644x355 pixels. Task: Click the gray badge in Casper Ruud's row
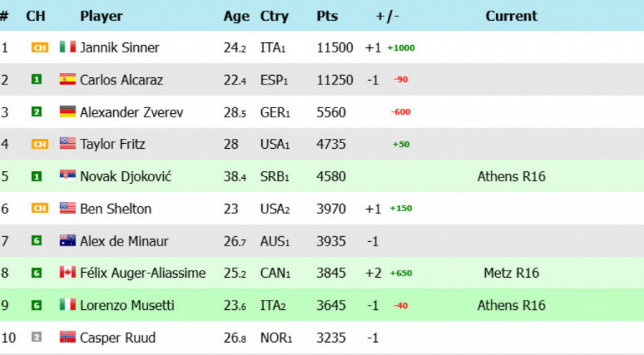pyautogui.click(x=36, y=337)
